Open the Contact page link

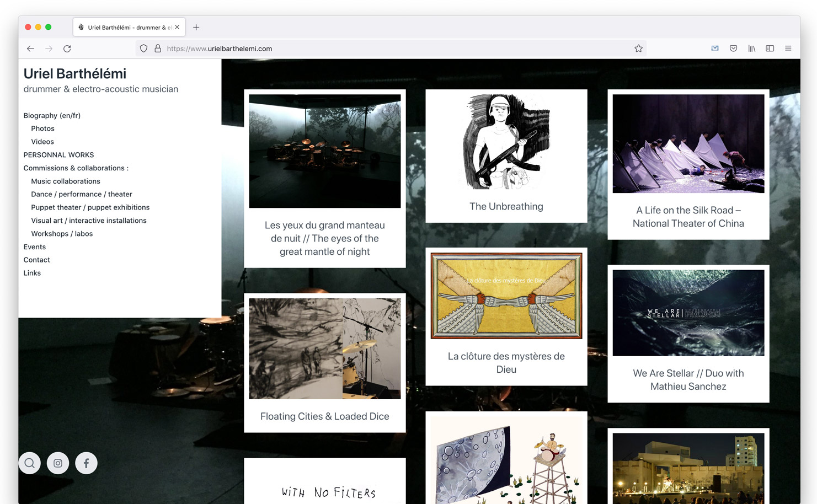pos(36,260)
